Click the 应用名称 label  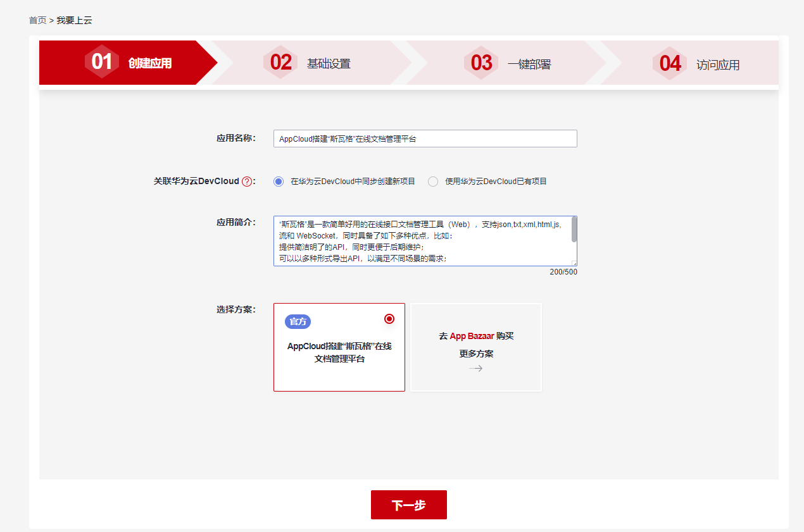point(236,138)
